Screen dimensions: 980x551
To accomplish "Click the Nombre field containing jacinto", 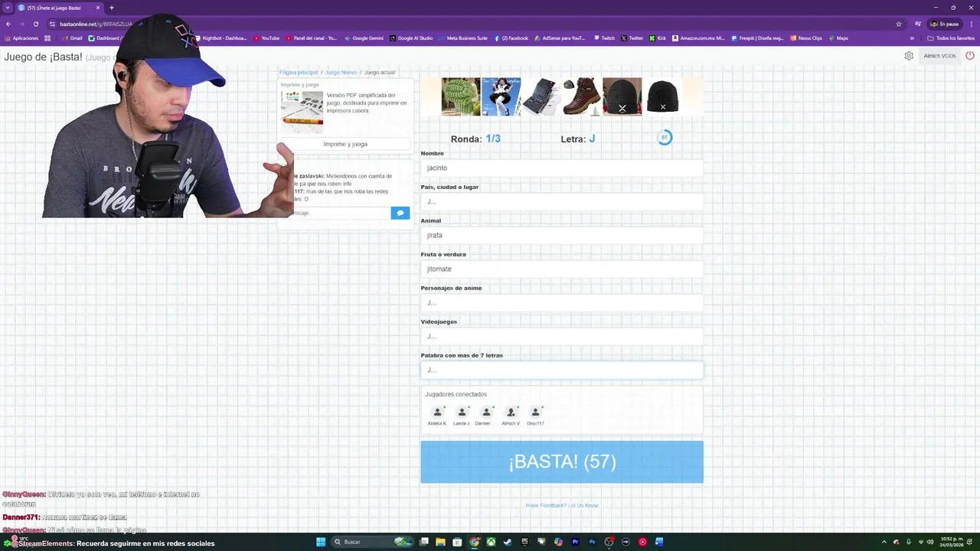I will coord(562,168).
